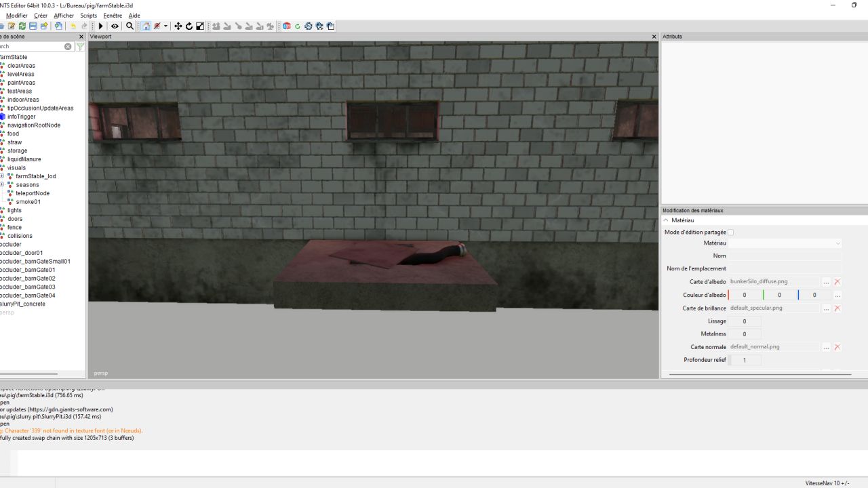The height and width of the screenshot is (488, 868).
Task: Select the Translate move tool
Action: pos(178,26)
